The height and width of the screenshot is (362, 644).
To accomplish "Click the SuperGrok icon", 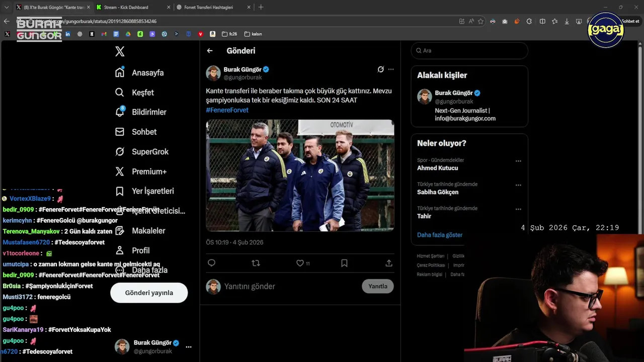I will pos(120,151).
